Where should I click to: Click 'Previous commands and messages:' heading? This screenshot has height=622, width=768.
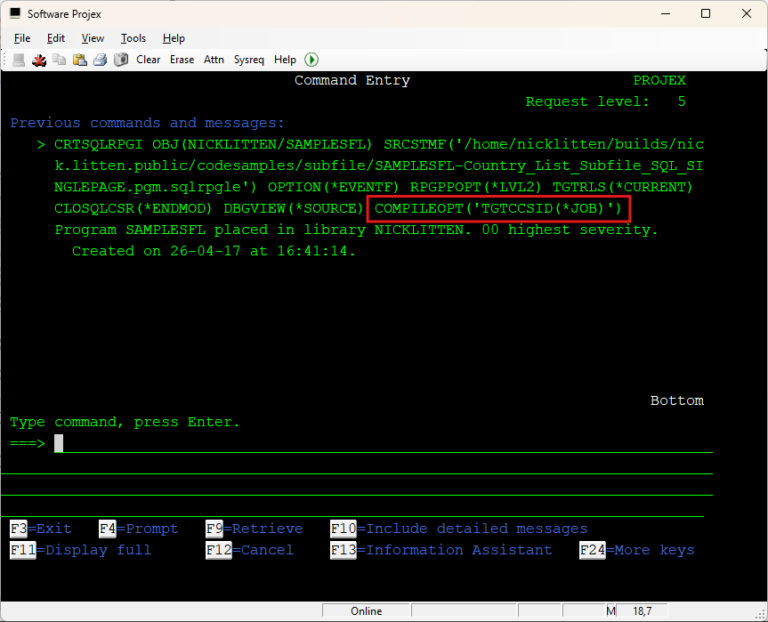pyautogui.click(x=147, y=123)
